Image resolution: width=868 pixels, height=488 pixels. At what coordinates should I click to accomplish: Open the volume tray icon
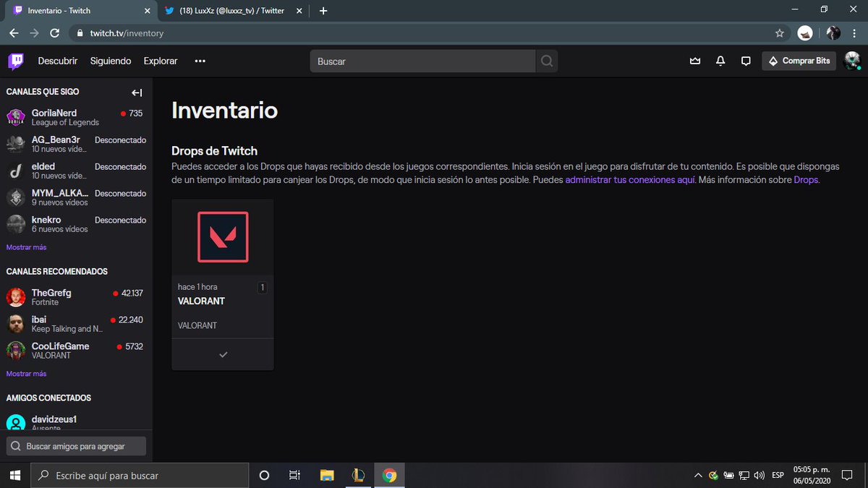pyautogui.click(x=759, y=475)
